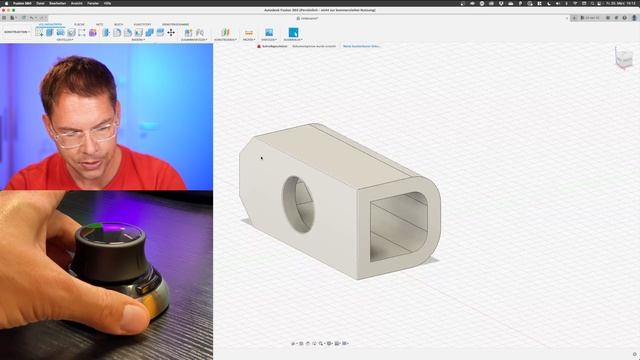
Task: Open the Viewports menu in navigation bar
Action: tap(345, 344)
